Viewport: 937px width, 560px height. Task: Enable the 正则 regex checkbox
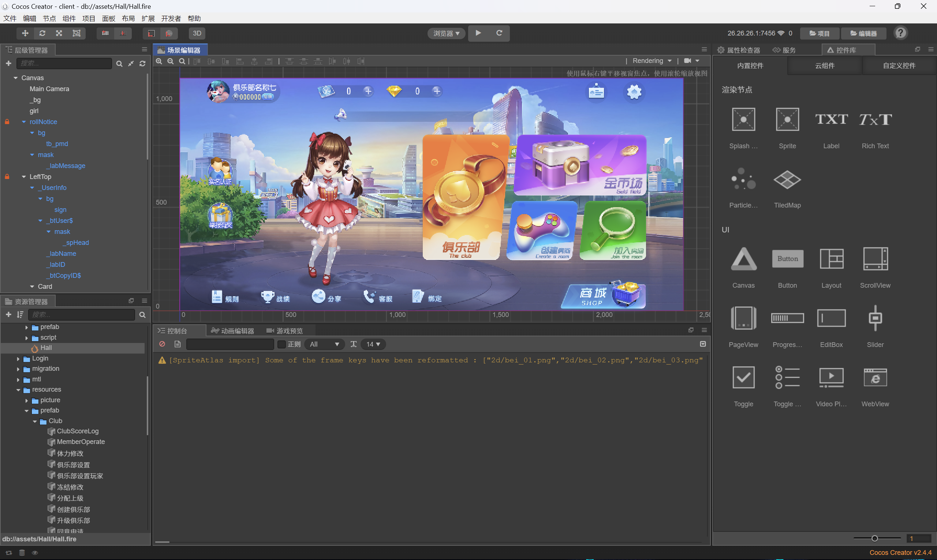[x=281, y=344]
